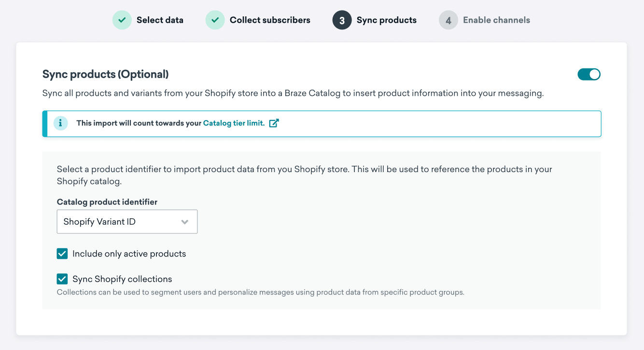Open the Catalog tier limit link
Screen dimensions: 644x350
pos(234,123)
